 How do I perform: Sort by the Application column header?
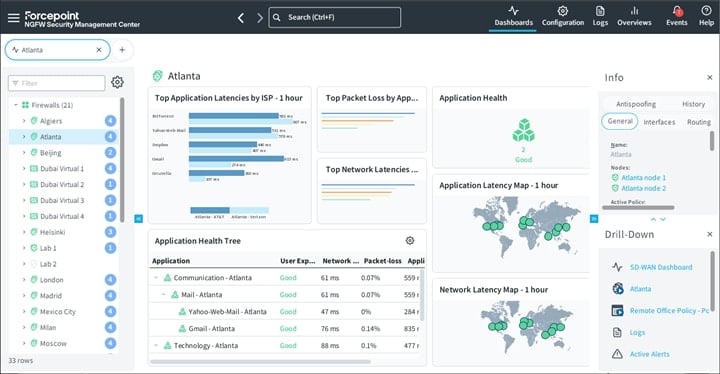coord(171,261)
